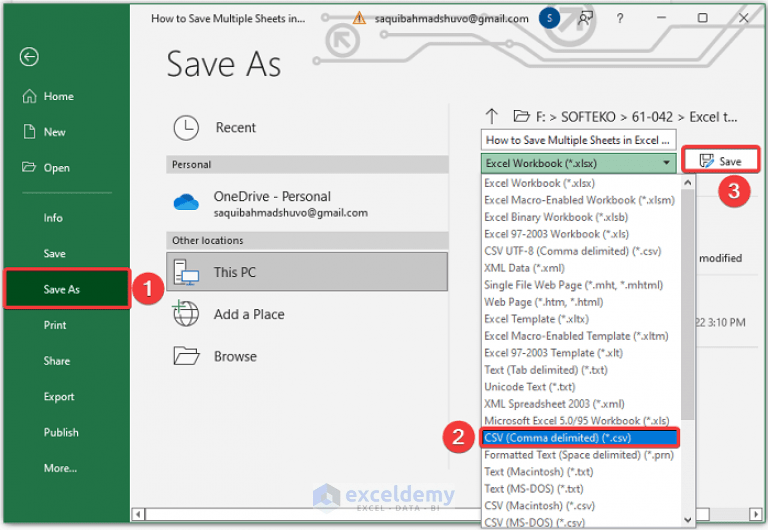Screen dimensions: 768x530
Task: Click the New document icon
Action: coord(29,132)
